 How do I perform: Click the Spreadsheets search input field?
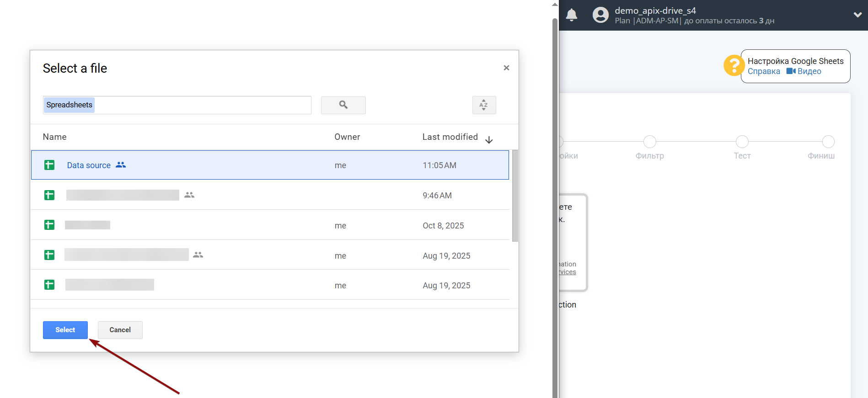[201, 105]
